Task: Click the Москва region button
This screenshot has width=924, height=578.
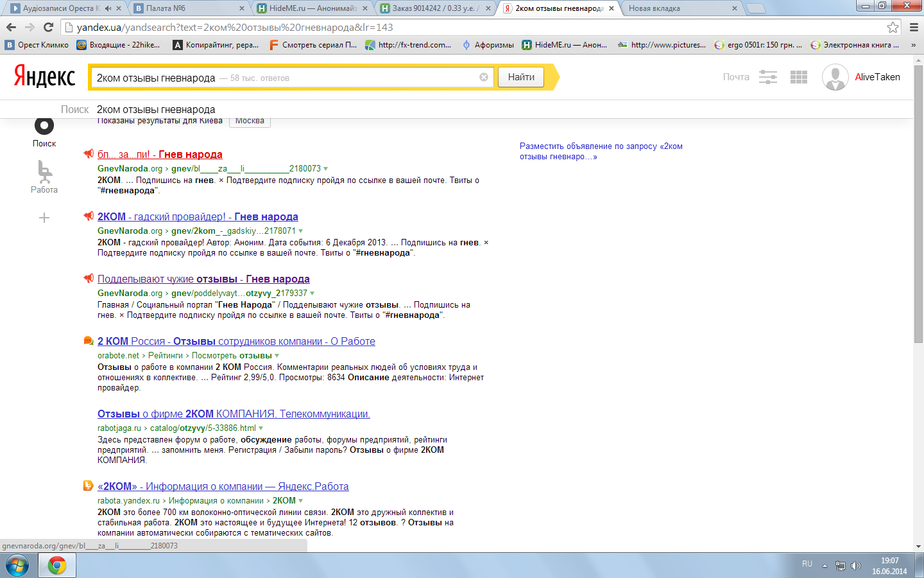Action: 250,121
